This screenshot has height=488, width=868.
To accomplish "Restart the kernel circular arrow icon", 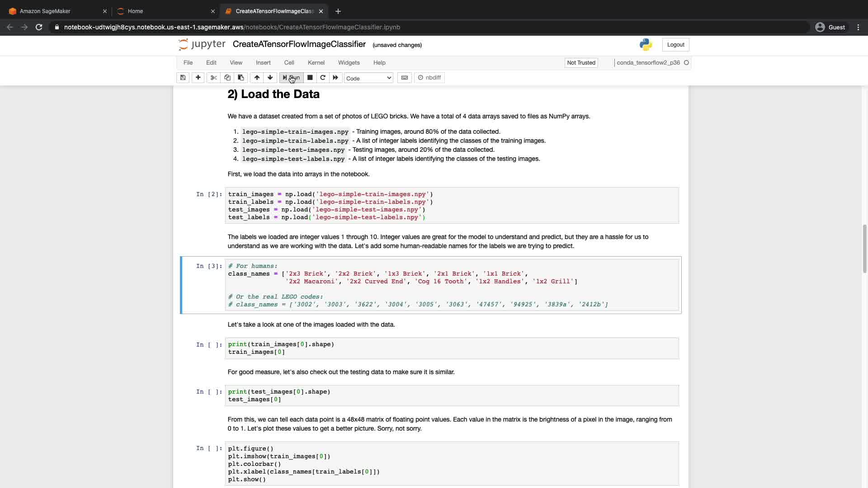I will 323,78.
